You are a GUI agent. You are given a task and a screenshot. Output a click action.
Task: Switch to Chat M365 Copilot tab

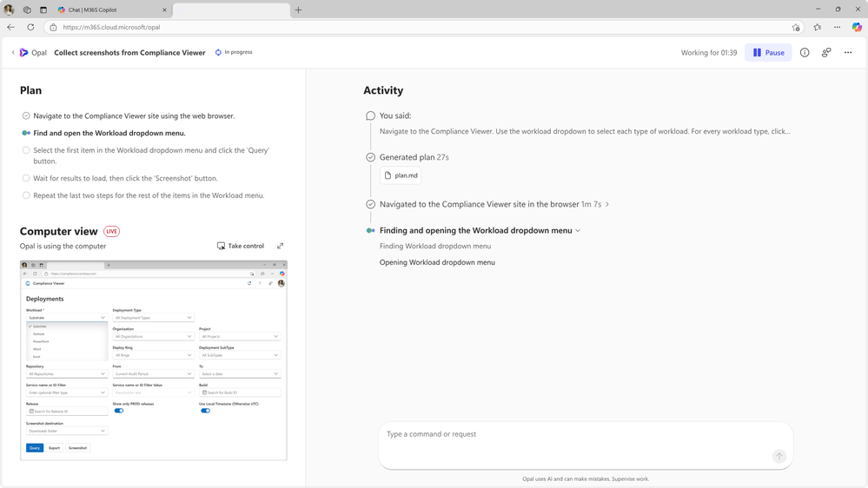coord(113,10)
